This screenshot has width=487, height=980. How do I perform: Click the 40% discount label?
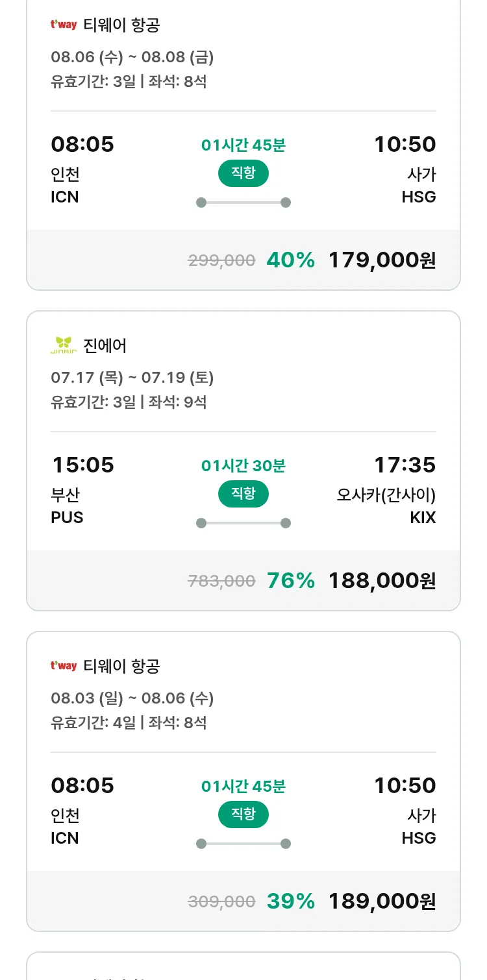pyautogui.click(x=290, y=260)
